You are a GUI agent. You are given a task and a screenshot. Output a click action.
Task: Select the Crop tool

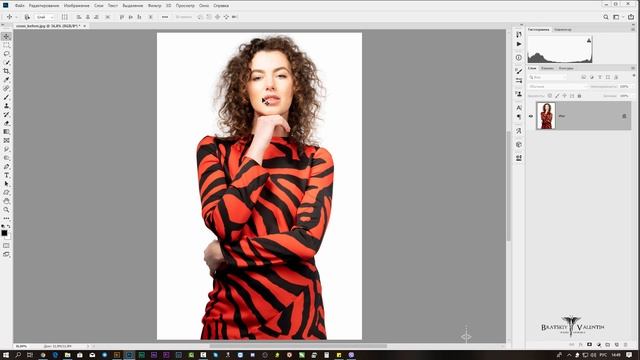[6, 71]
